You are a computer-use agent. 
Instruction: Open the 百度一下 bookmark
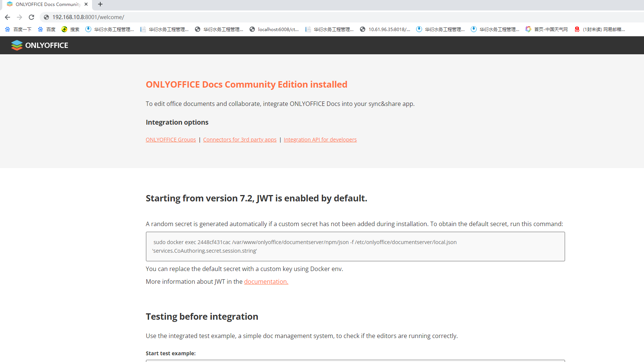pyautogui.click(x=18, y=29)
